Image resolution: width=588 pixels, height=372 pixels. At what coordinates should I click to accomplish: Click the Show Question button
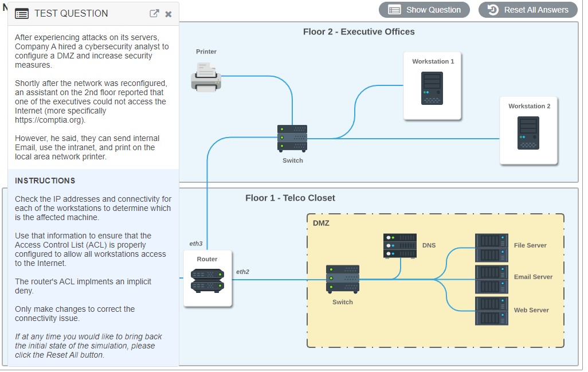pyautogui.click(x=424, y=10)
